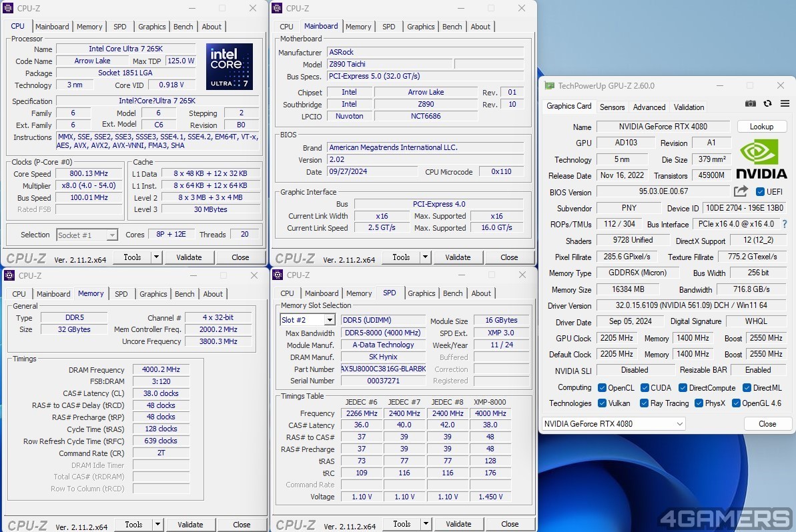Toggle the PhysX checkbox

[699, 403]
